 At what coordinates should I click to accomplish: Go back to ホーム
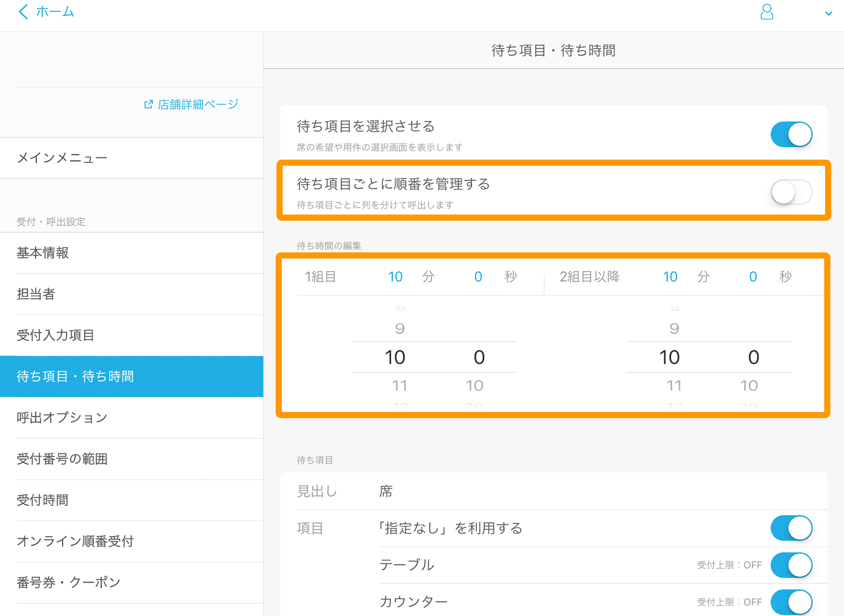click(55, 11)
